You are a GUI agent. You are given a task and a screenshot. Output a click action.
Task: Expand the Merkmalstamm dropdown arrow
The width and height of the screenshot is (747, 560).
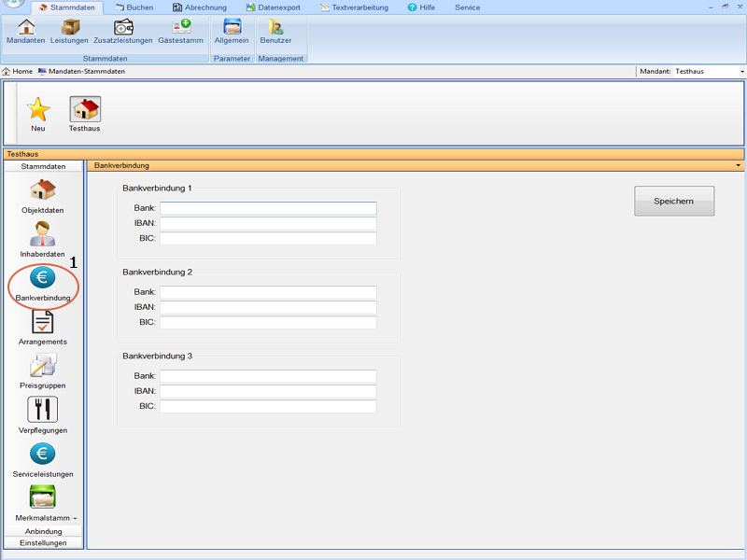75,518
